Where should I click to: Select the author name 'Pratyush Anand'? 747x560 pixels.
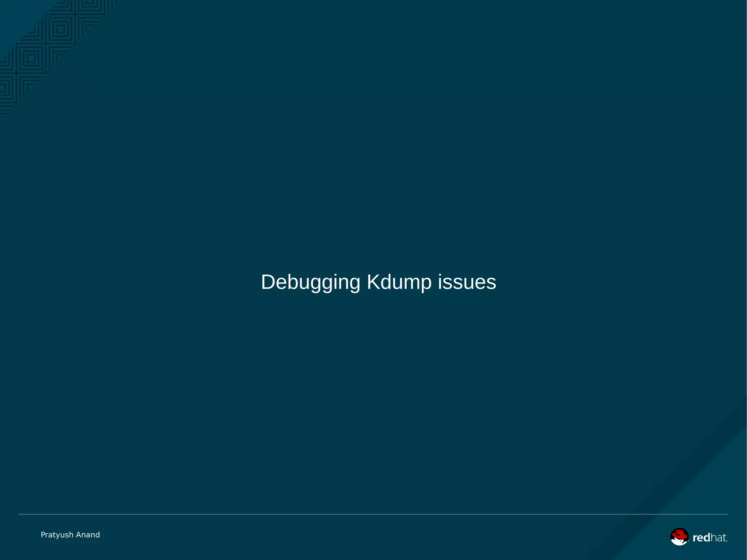tap(70, 535)
